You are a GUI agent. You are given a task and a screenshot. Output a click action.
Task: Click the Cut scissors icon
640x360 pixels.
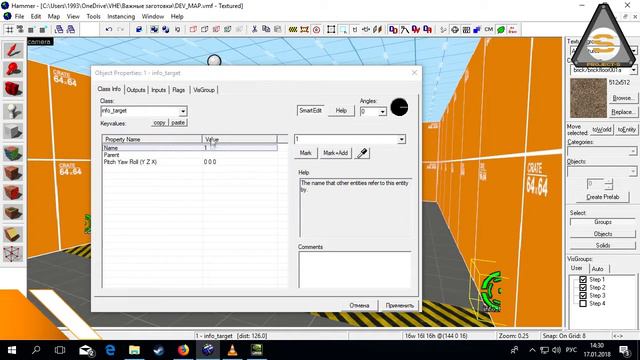254,29
